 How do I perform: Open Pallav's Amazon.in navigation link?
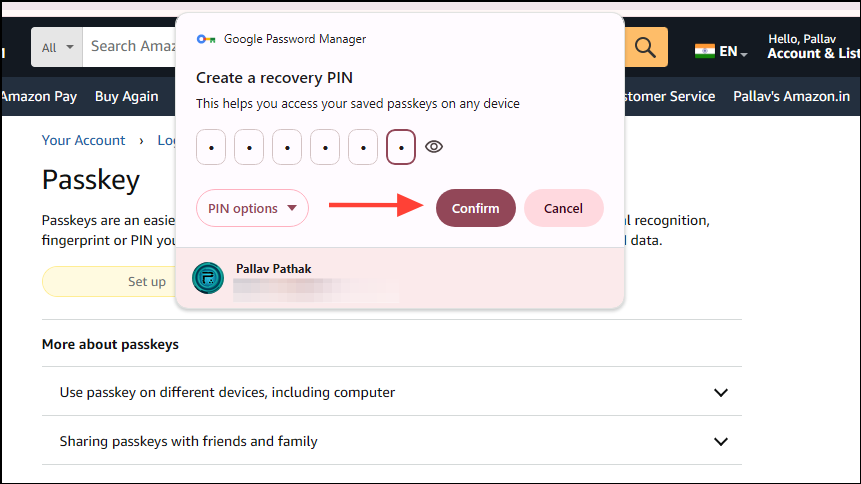[791, 96]
